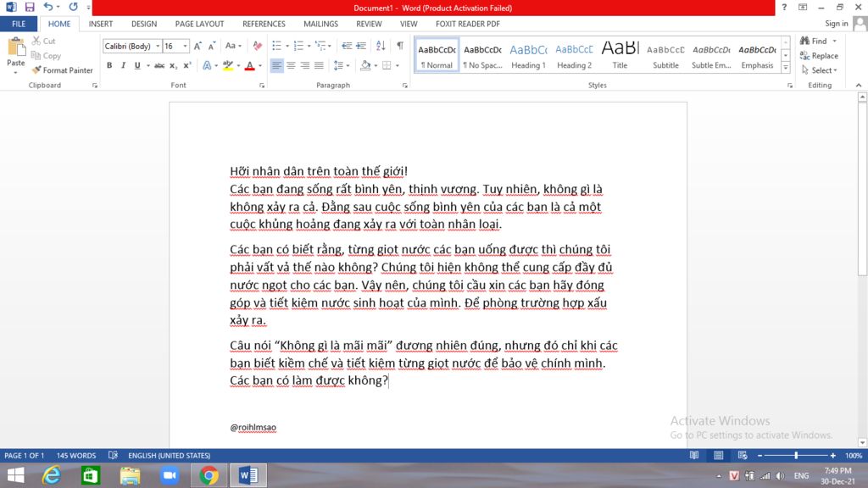Open Windows Start button
The width and height of the screenshot is (868, 488).
15,475
